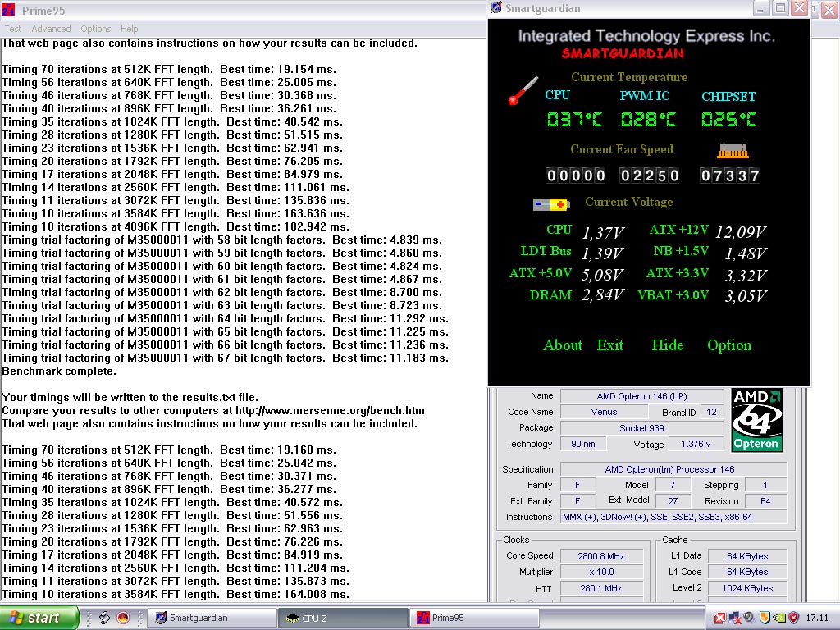Click the HTT field 280.1 MHz

(x=601, y=588)
